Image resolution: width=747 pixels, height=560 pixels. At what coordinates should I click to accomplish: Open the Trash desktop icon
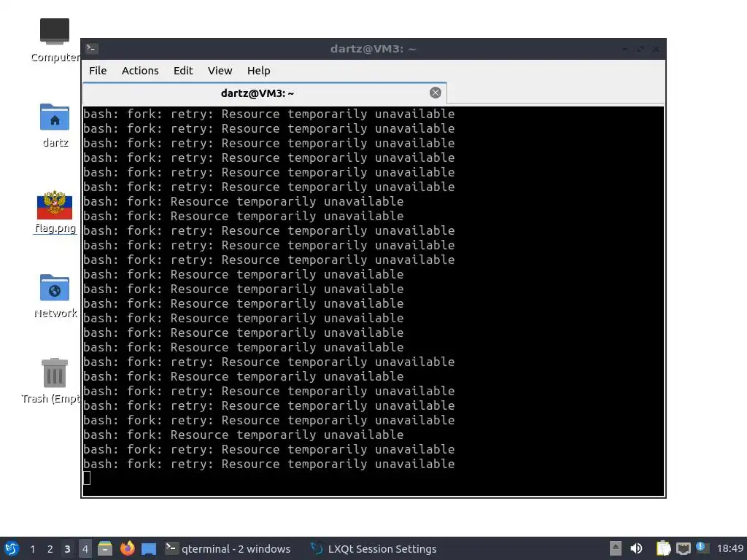click(54, 381)
